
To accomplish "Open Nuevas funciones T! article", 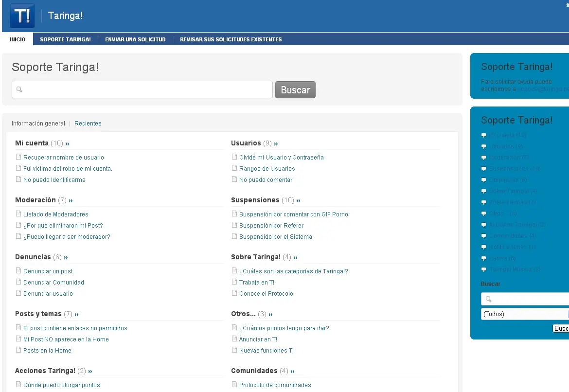I will pos(267,351).
